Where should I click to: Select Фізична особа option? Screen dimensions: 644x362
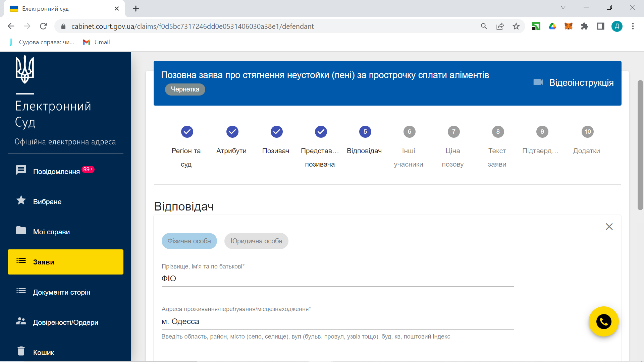pyautogui.click(x=189, y=241)
